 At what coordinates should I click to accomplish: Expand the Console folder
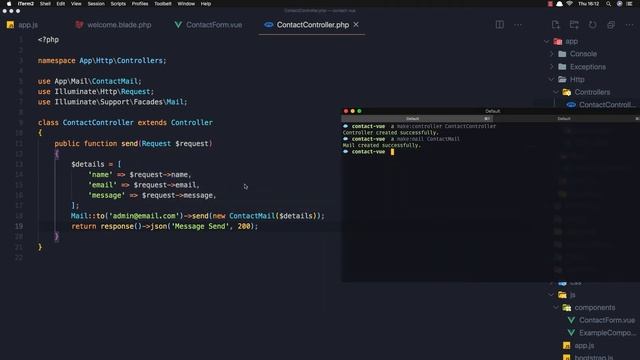coord(551,54)
